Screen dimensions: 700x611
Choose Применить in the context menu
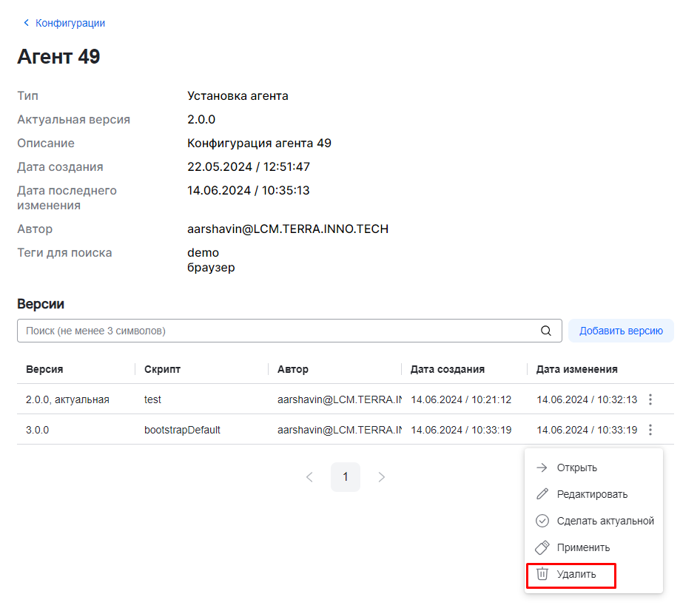click(x=583, y=547)
